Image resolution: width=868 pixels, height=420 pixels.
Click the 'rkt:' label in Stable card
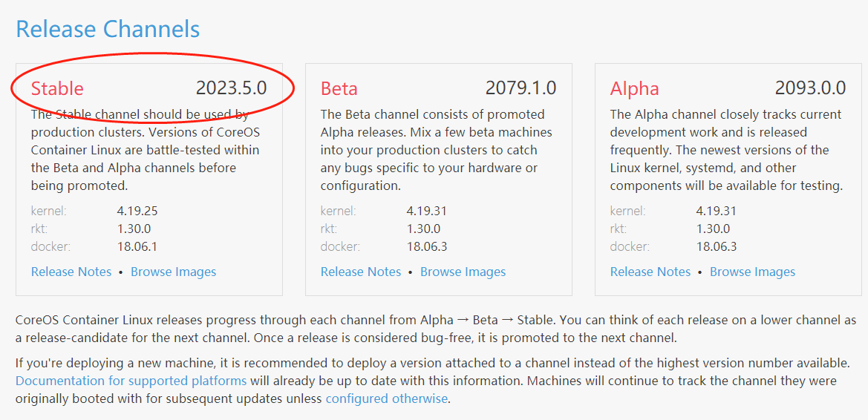click(39, 229)
